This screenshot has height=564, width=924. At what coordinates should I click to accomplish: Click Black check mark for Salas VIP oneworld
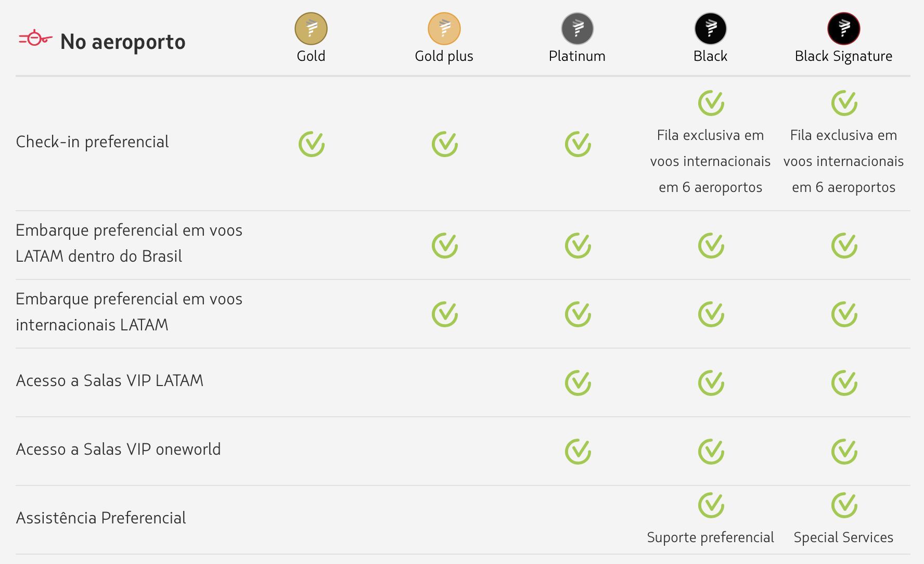click(711, 451)
